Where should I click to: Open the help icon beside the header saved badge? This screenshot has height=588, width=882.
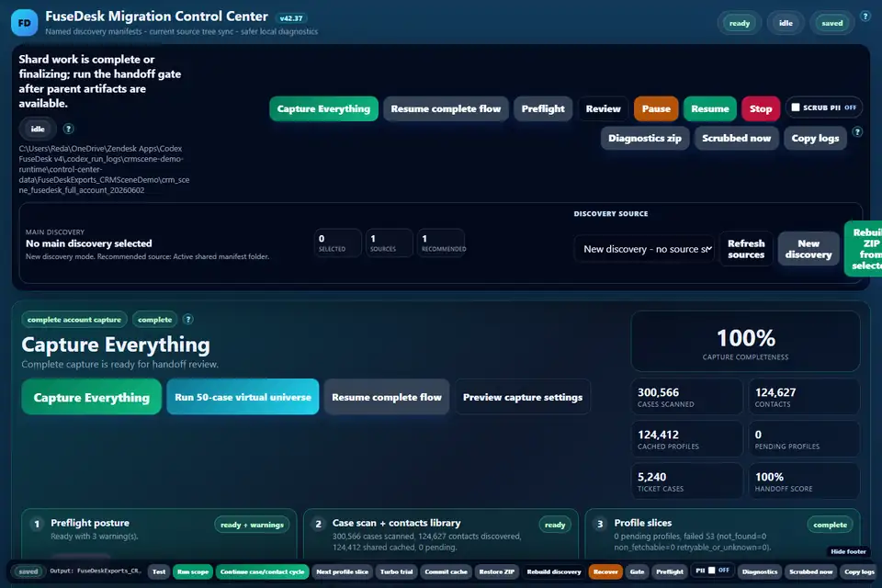pos(865,17)
